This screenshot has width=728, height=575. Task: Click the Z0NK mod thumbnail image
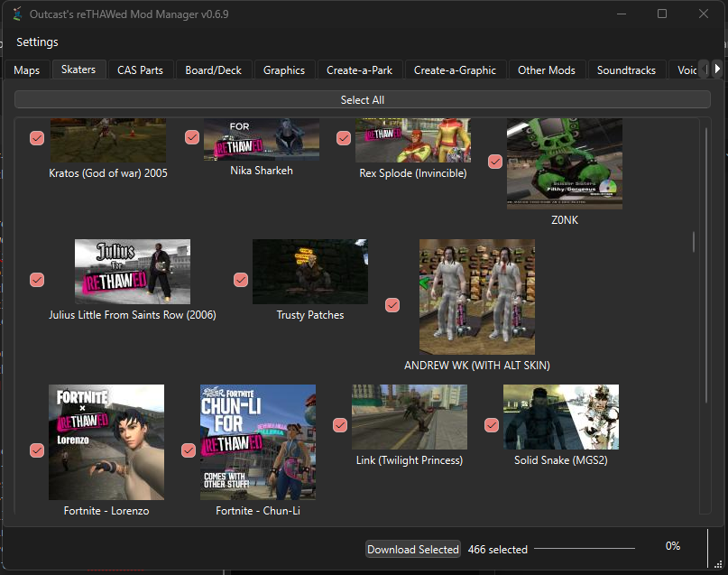click(564, 163)
